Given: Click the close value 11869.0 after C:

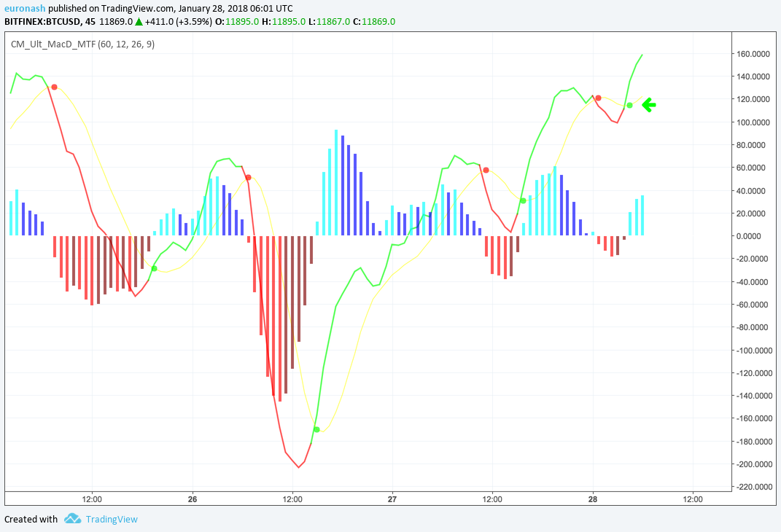Looking at the screenshot, I should click(x=378, y=21).
